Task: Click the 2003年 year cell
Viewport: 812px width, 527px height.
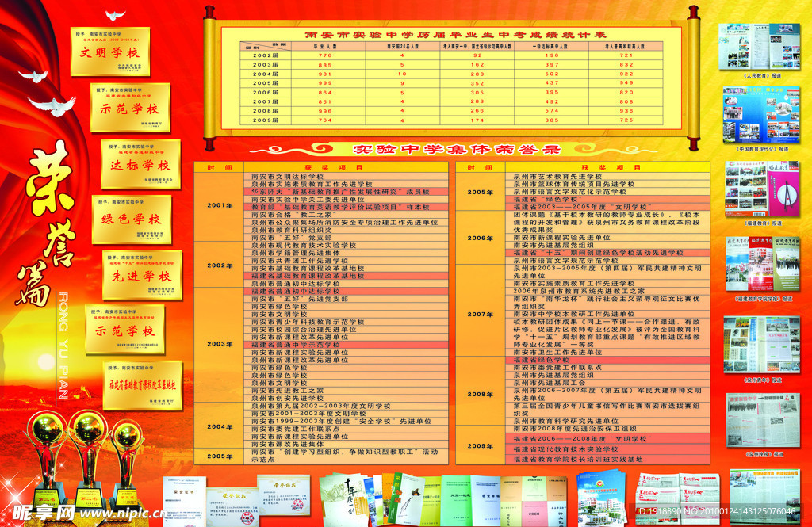Action: tap(219, 344)
